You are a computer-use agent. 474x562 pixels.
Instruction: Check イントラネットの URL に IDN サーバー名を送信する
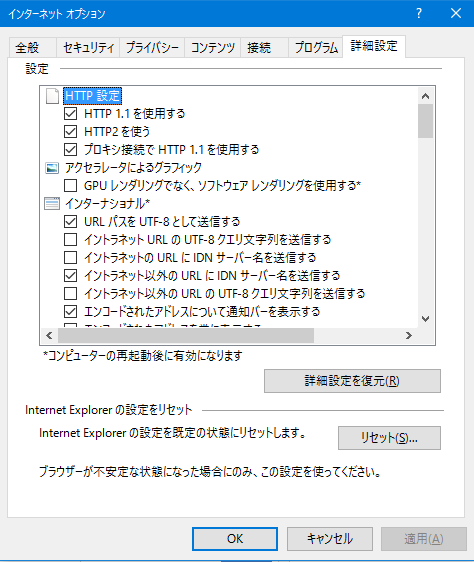pos(70,257)
